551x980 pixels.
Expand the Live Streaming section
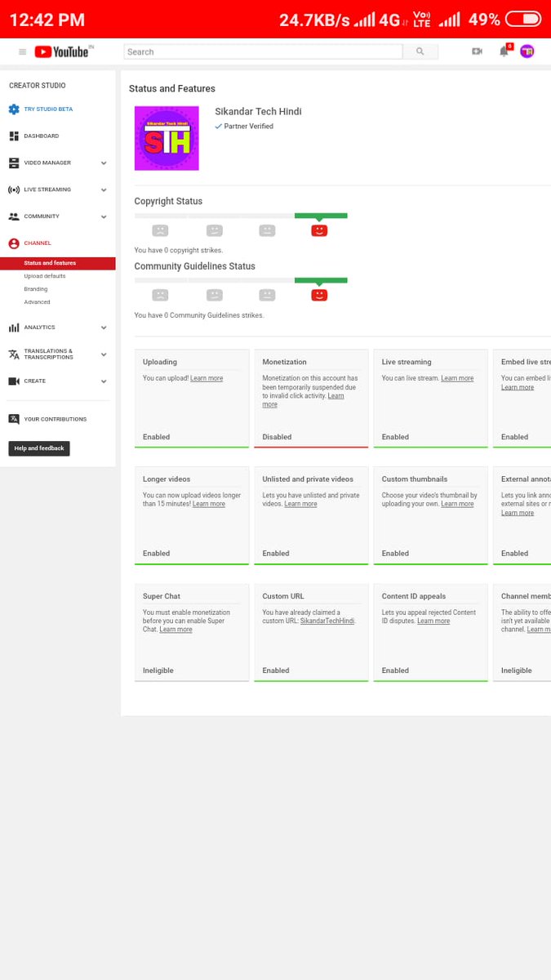tap(104, 190)
